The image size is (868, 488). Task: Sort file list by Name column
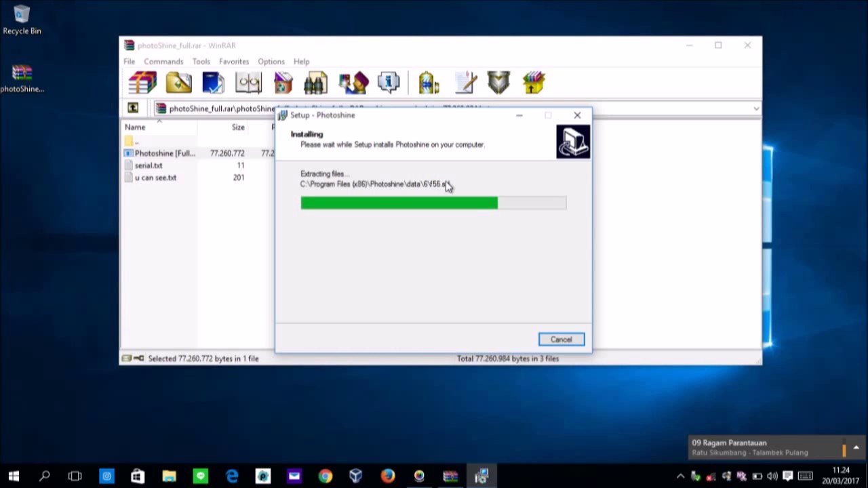point(159,127)
